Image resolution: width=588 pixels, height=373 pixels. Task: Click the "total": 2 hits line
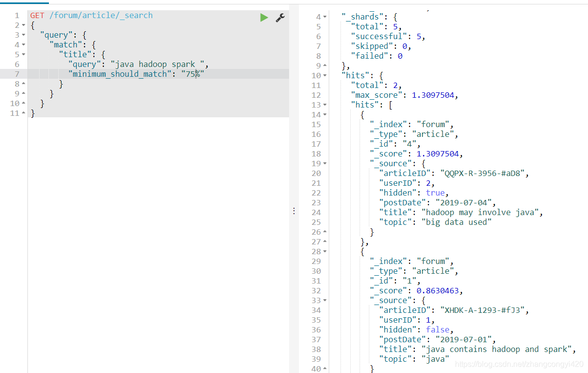[376, 85]
